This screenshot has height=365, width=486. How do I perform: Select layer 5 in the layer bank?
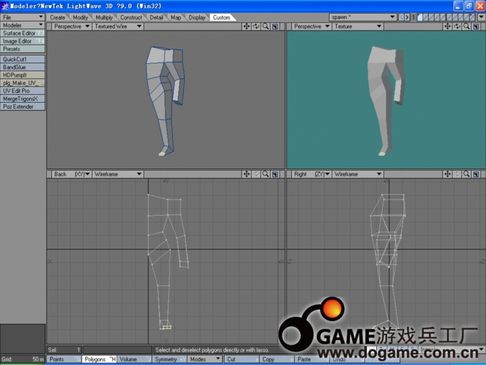pyautogui.click(x=443, y=17)
